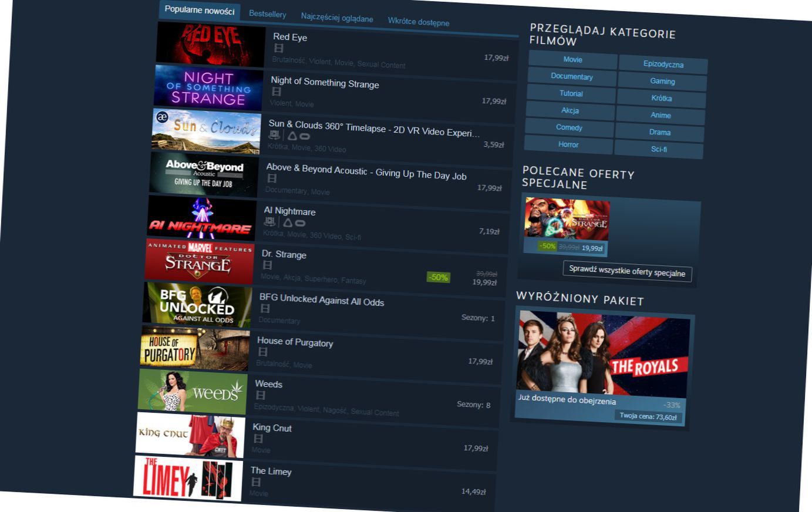
Task: Click the Weeds 'Sezony: 8' text
Action: [x=473, y=405]
